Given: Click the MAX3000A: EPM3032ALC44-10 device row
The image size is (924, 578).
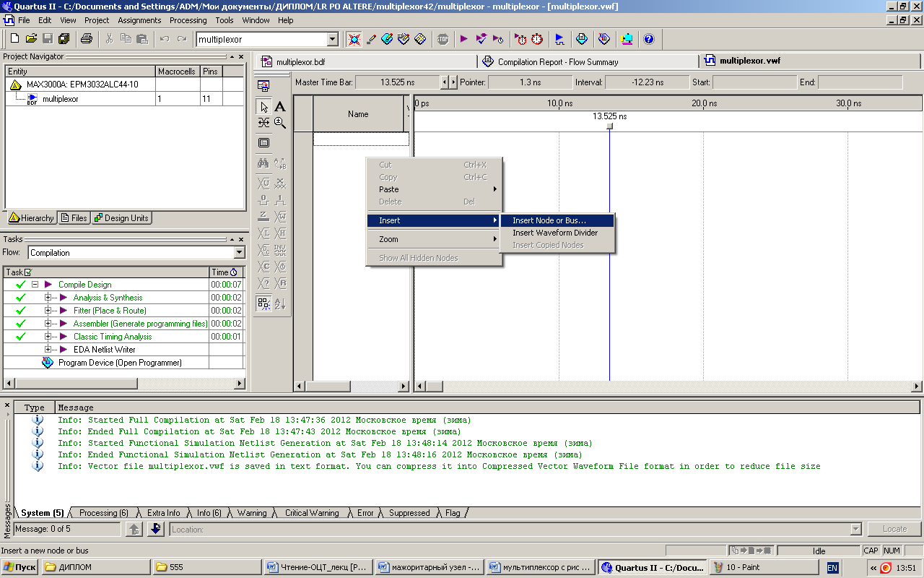Looking at the screenshot, I should pyautogui.click(x=124, y=85).
